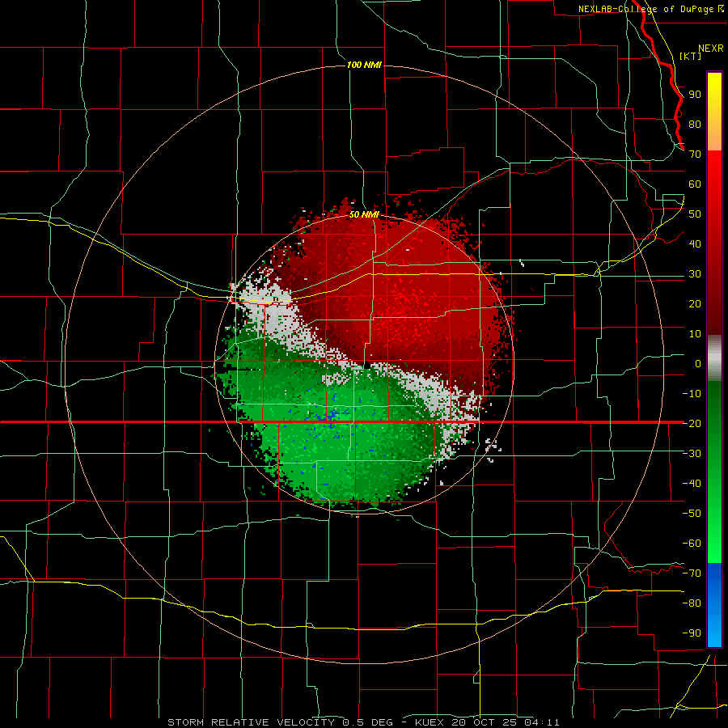Viewport: 728px width, 728px height.
Task: Click the 20 knot value on colorbar
Action: [695, 304]
